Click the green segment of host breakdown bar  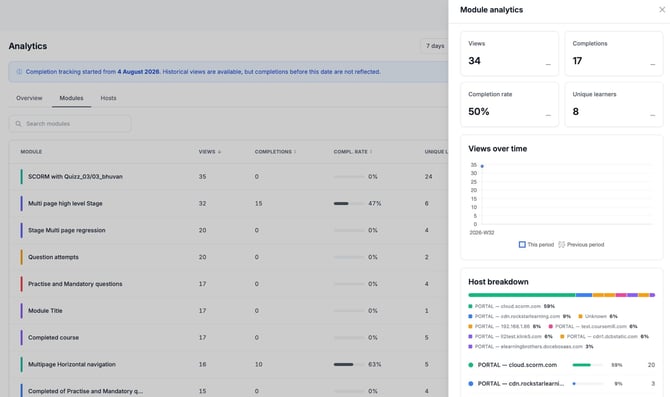coord(522,295)
